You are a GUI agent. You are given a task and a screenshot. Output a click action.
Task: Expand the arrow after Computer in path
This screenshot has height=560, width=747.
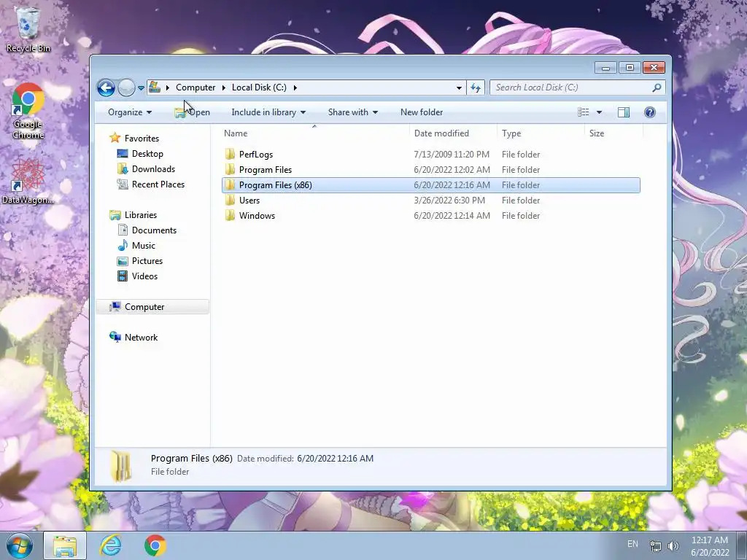click(x=168, y=87)
